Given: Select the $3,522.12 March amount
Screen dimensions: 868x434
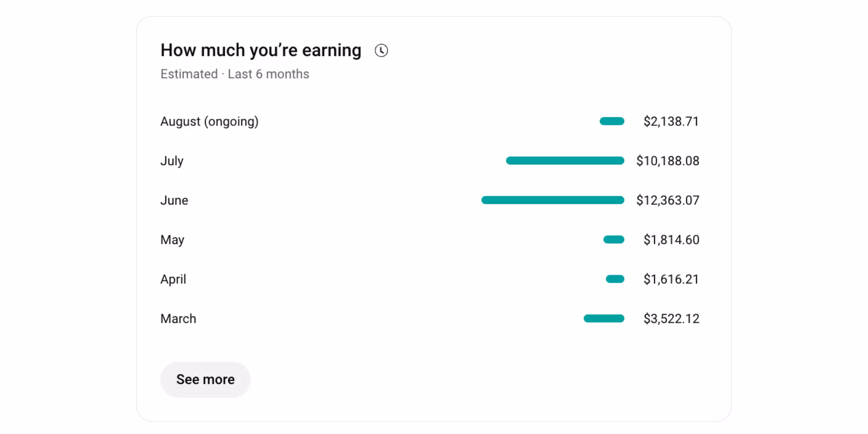Looking at the screenshot, I should tap(671, 319).
